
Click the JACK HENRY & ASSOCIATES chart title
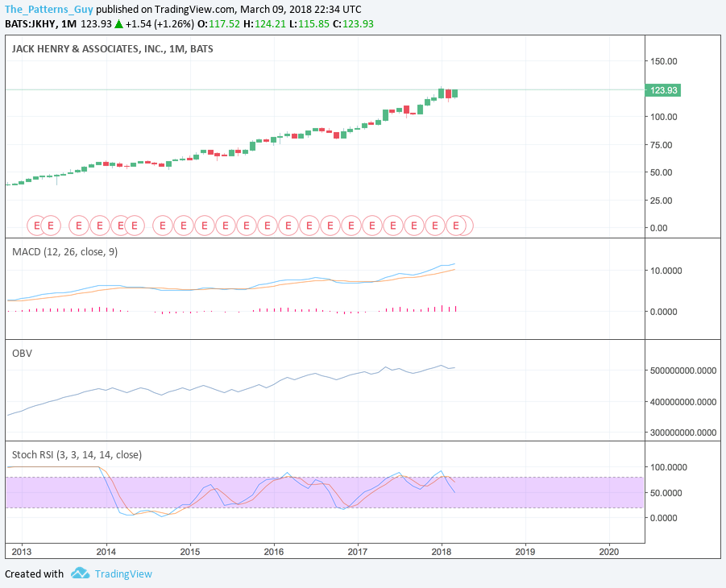pos(113,48)
